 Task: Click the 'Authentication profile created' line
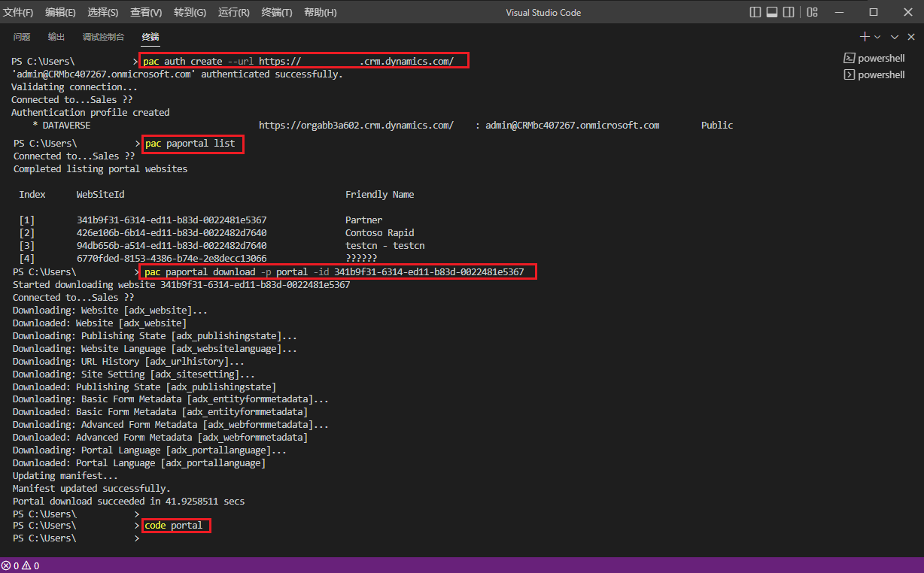pos(90,112)
